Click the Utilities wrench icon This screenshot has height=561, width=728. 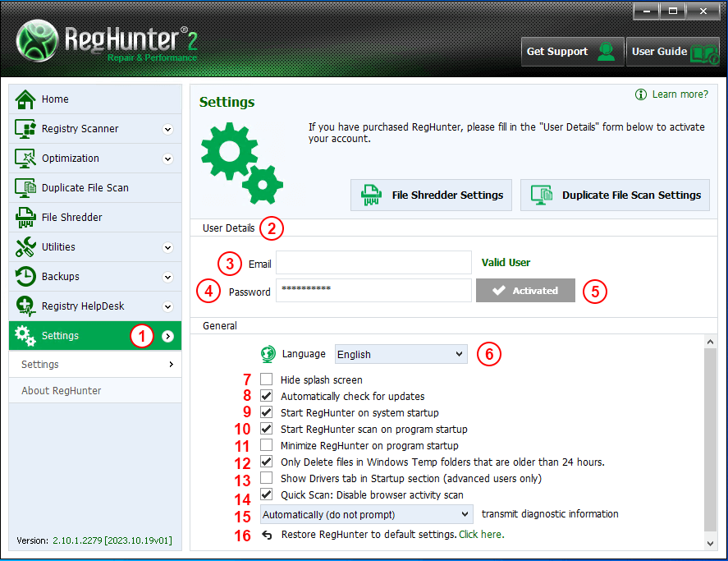pos(26,247)
